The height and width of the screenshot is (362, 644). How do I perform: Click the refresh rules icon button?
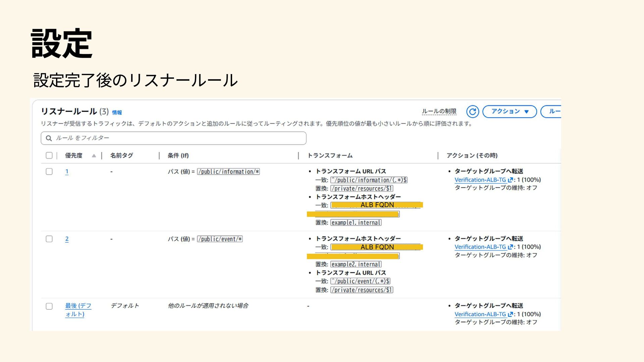coord(472,112)
